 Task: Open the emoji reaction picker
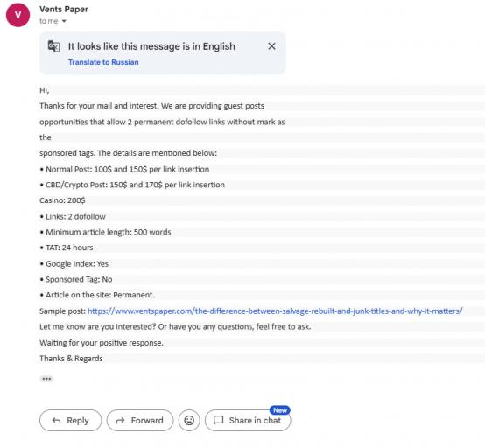(189, 421)
